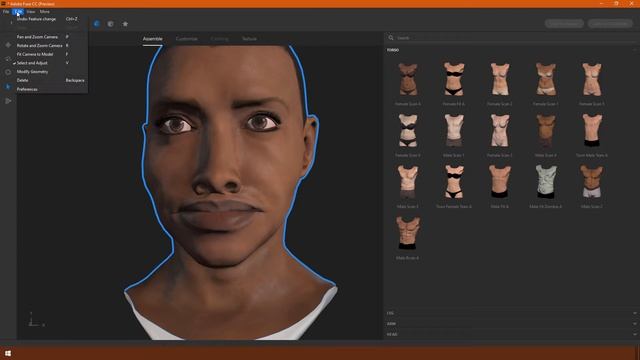This screenshot has height=360, width=640.
Task: Expand the HEAD section
Action: (x=511, y=334)
